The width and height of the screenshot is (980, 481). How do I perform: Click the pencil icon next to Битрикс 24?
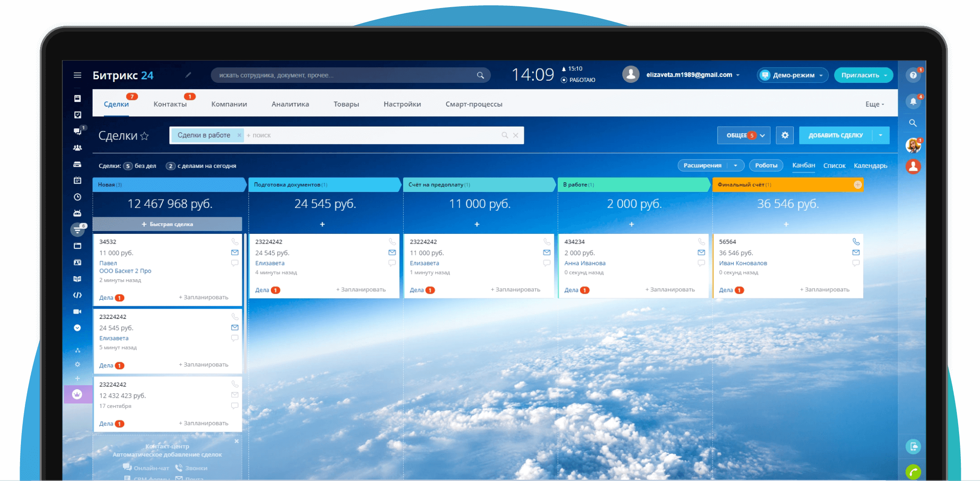(188, 75)
